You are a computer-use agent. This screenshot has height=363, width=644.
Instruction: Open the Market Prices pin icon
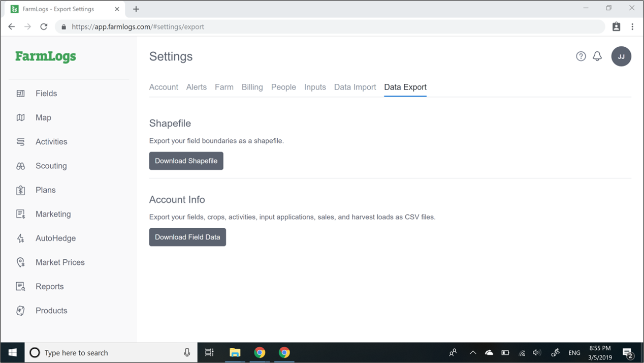click(20, 262)
